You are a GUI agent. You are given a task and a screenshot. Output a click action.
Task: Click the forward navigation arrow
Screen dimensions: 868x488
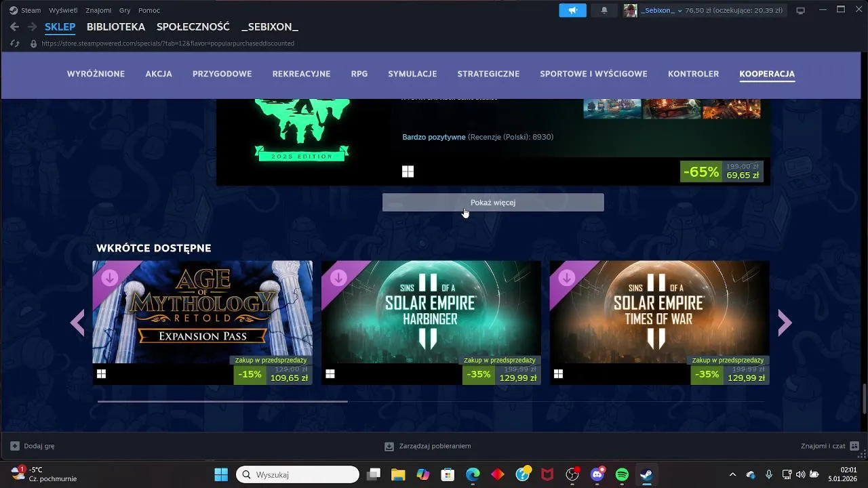(x=32, y=27)
